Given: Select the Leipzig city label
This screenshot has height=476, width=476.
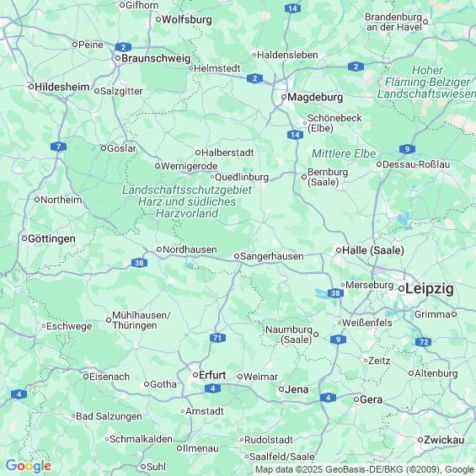Looking at the screenshot, I should 430,288.
